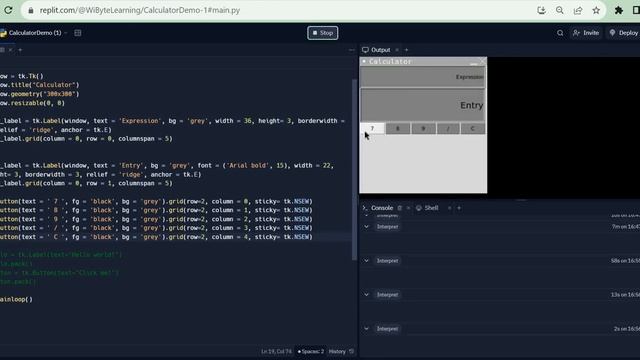Close the current editor file tab
This screenshot has height=360, width=640.
pos(11,50)
